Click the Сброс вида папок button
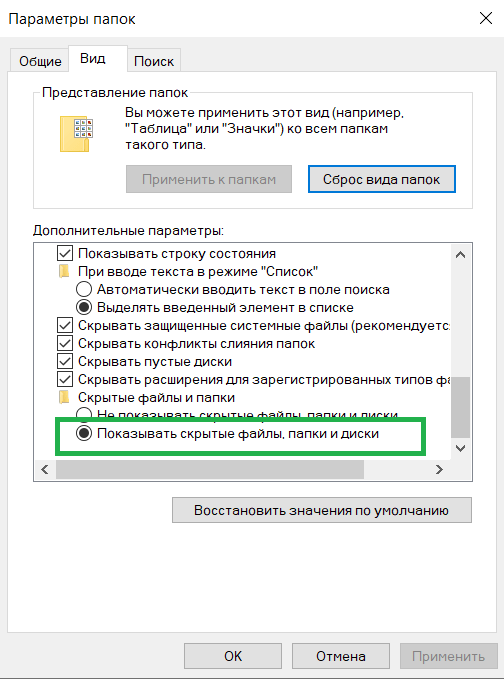 point(381,179)
